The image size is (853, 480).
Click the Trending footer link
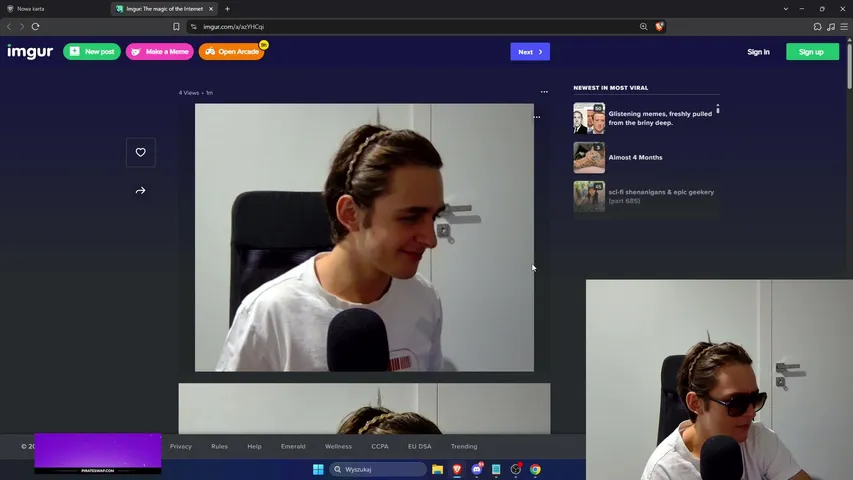463,446
